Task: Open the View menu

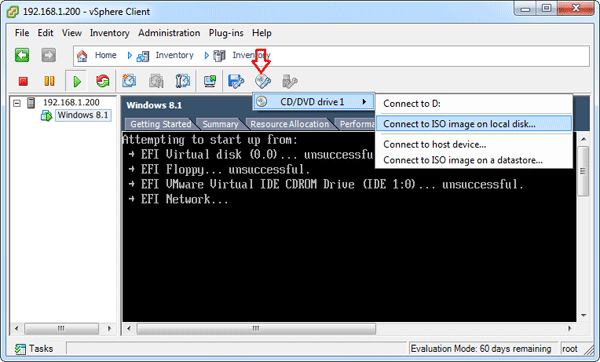Action: (x=72, y=33)
